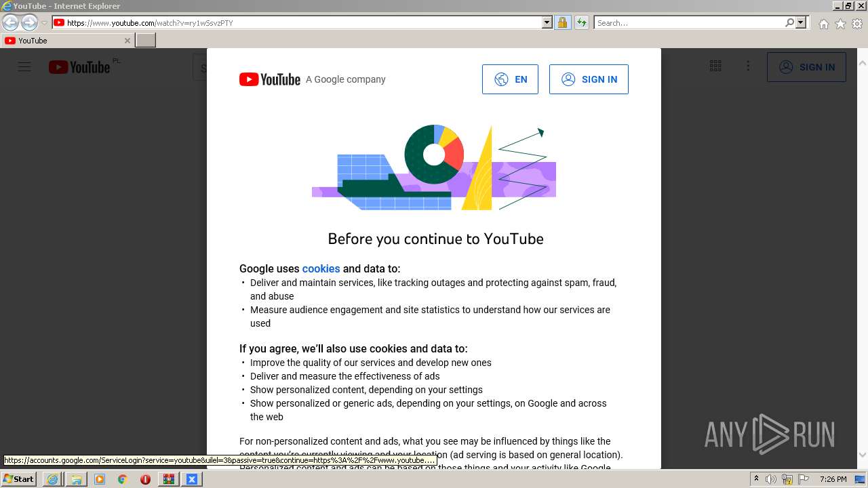Open Windows Explorer folder on taskbar
Viewport: 868px width, 488px height.
[76, 479]
